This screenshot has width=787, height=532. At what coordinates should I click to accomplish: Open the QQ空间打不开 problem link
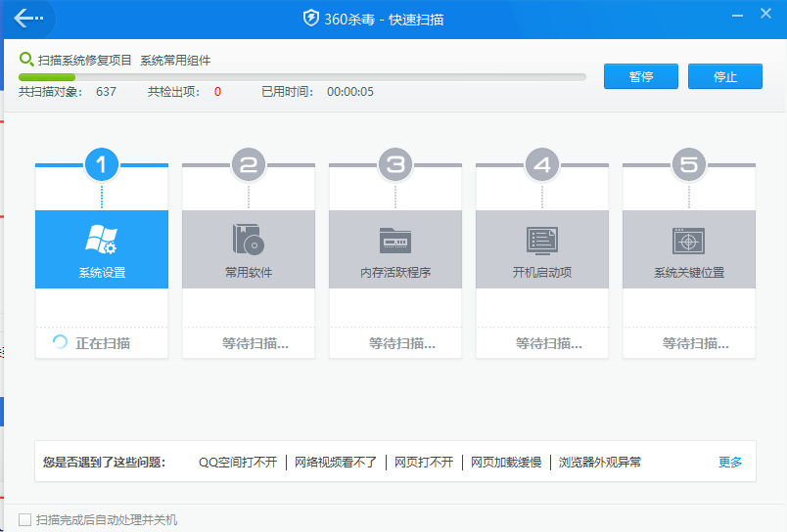pyautogui.click(x=238, y=462)
